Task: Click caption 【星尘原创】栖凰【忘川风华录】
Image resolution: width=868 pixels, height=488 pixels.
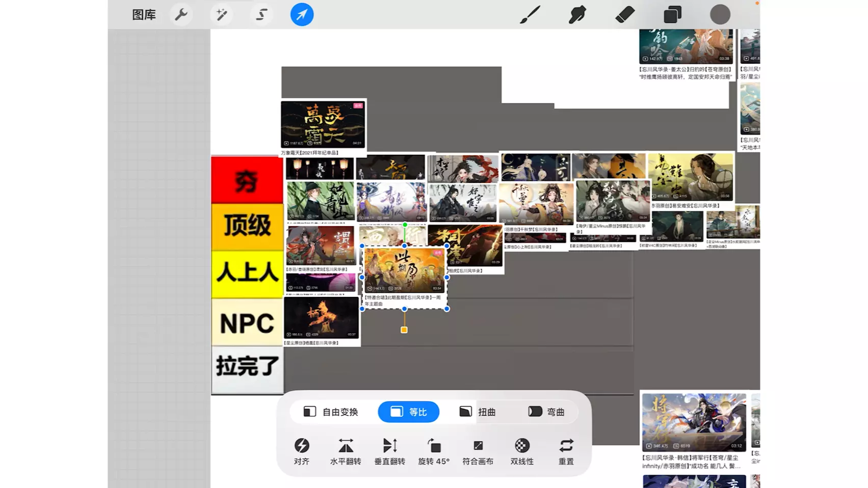Action: point(311,343)
